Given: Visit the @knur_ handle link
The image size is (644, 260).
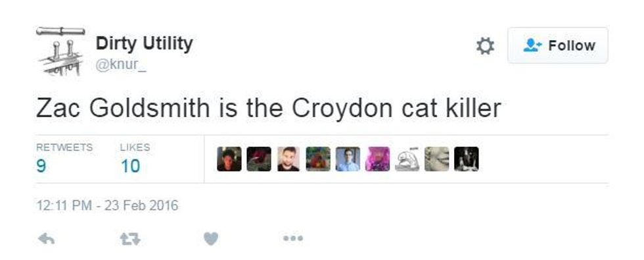Looking at the screenshot, I should tap(121, 66).
